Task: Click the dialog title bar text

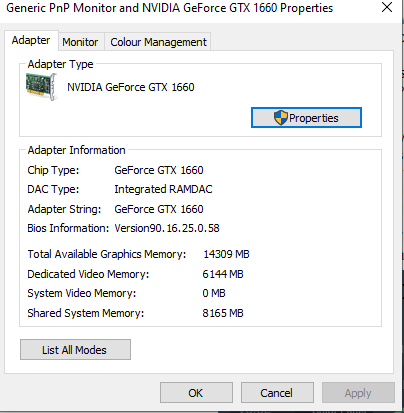Action: click(x=170, y=8)
